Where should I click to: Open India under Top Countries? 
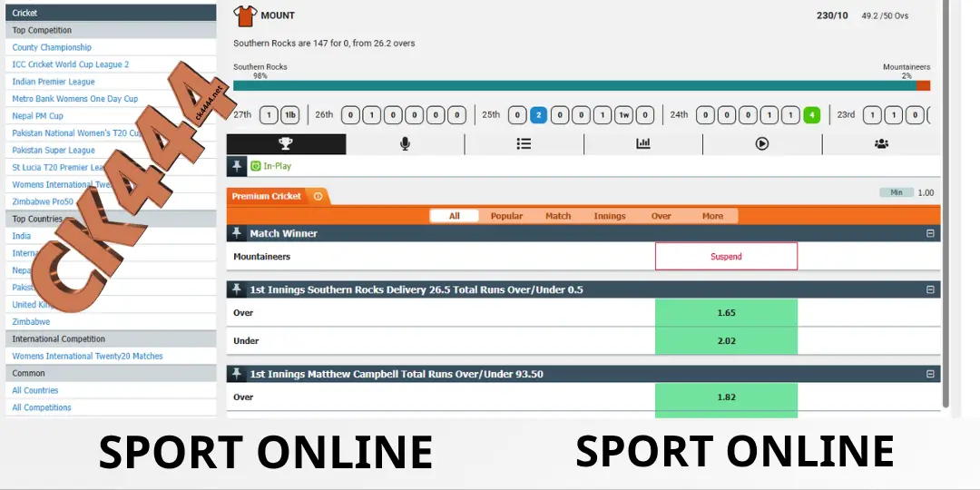(21, 236)
